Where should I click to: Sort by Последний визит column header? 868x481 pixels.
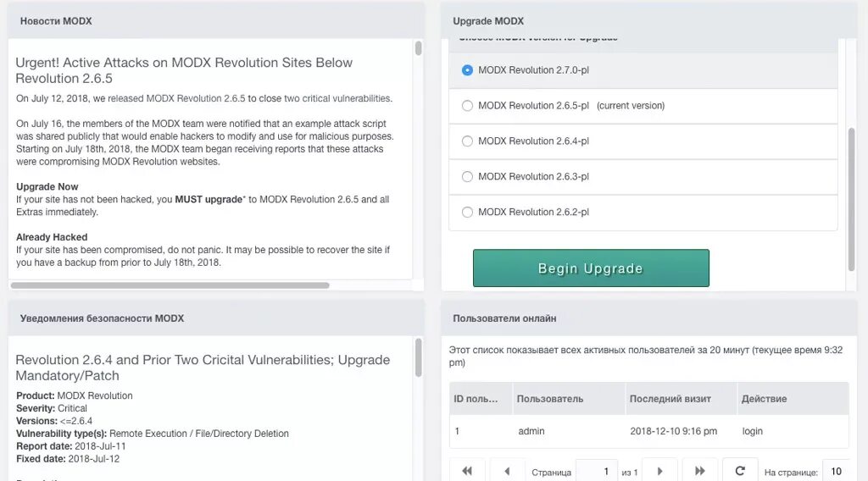coord(682,399)
